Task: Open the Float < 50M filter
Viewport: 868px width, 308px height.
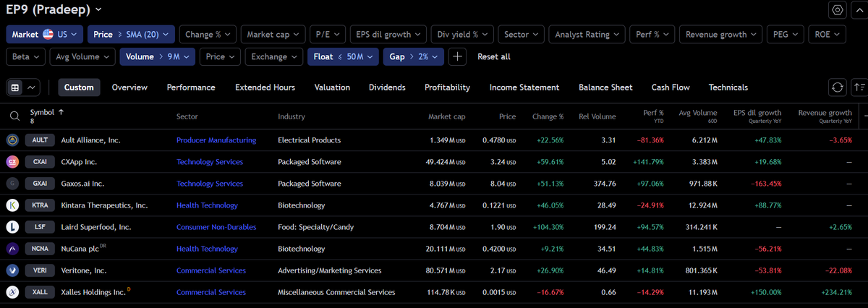Action: click(x=343, y=56)
